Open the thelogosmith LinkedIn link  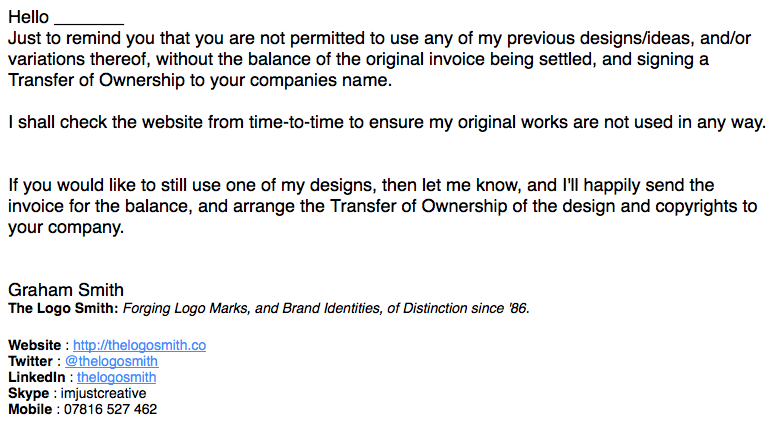(116, 377)
